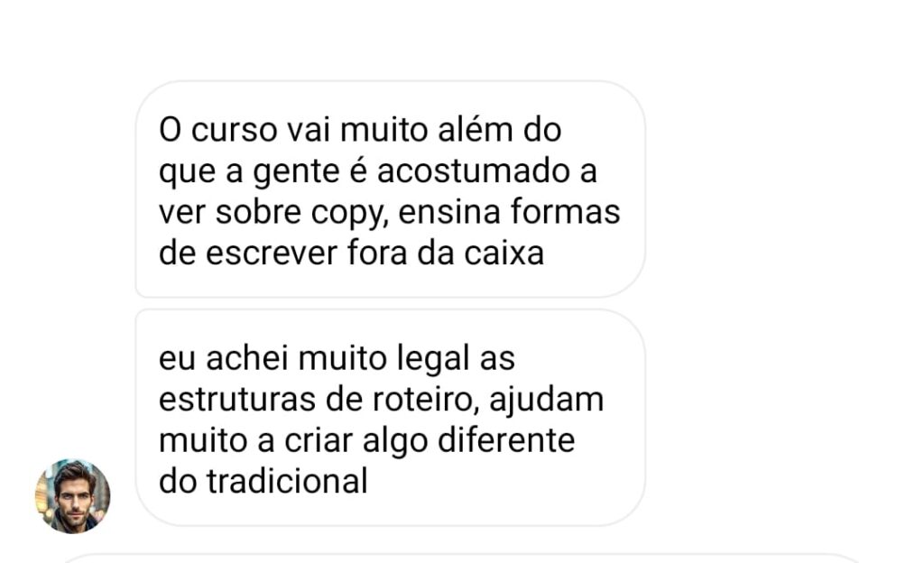
Task: Click the word 'formas' in the first bubble
Action: click(x=565, y=211)
